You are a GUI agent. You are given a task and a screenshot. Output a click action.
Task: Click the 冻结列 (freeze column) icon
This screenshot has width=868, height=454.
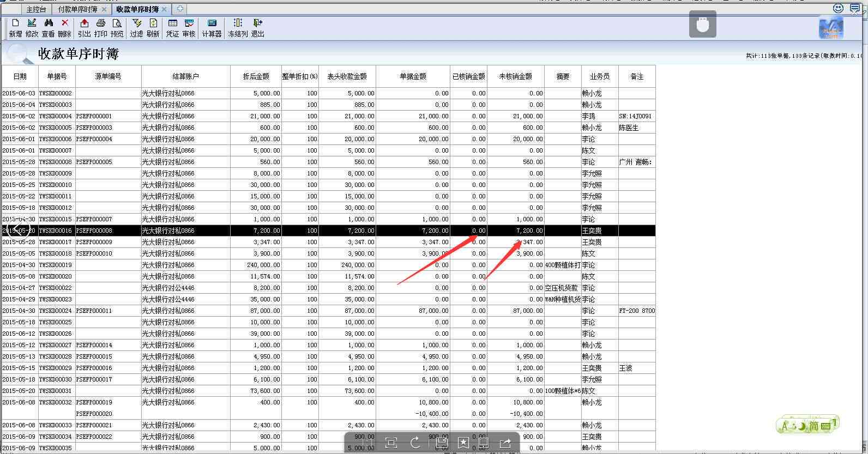click(x=238, y=27)
